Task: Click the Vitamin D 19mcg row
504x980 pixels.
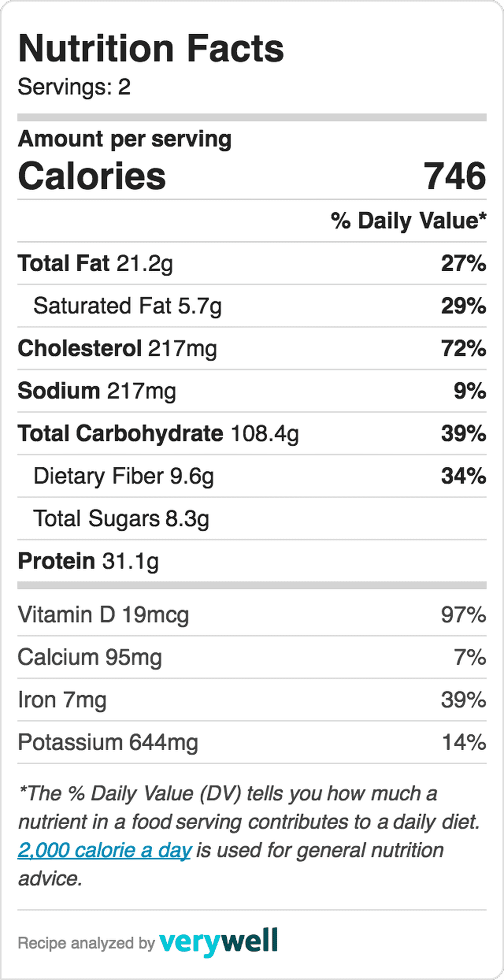Action: [252, 615]
